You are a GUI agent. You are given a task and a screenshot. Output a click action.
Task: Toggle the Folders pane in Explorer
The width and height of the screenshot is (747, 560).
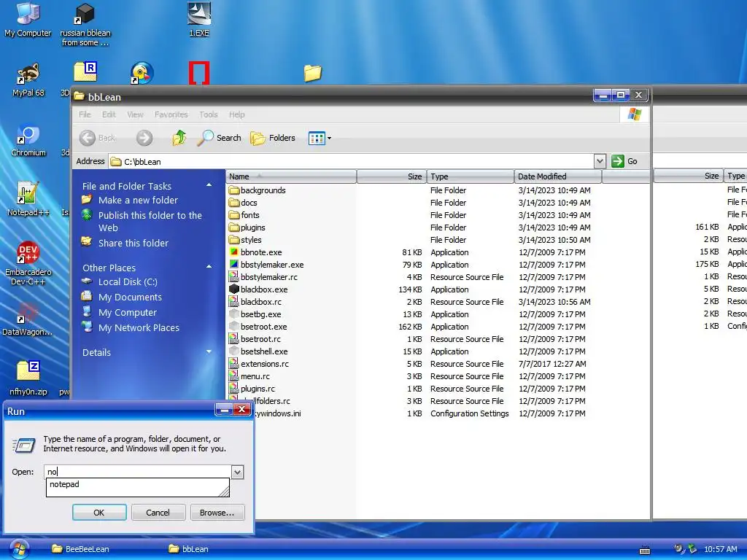click(x=273, y=138)
